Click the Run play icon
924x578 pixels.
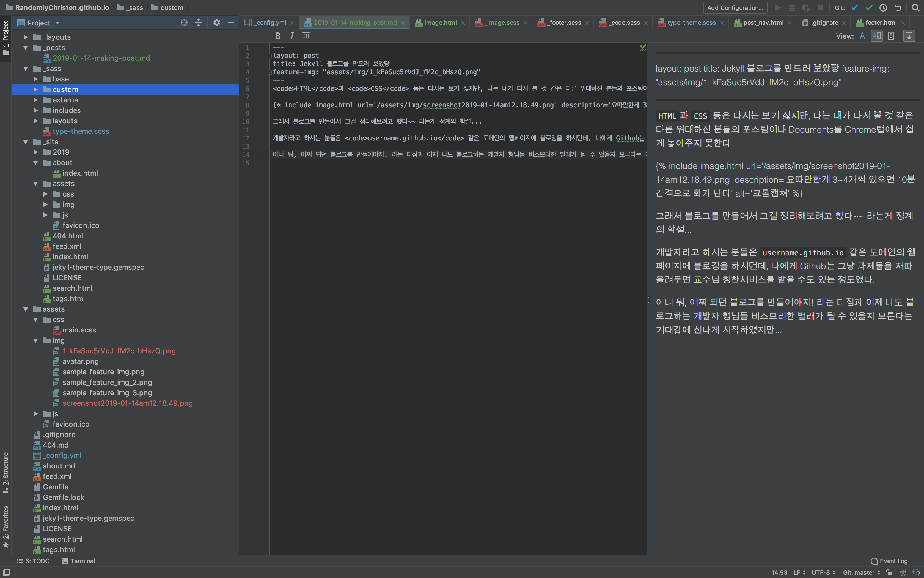(x=778, y=8)
